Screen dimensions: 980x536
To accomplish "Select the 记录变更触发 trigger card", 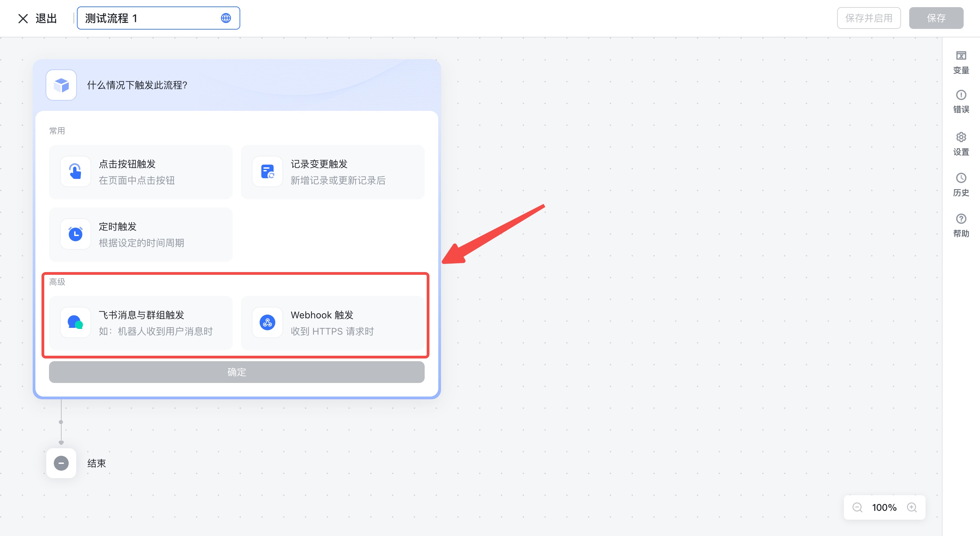I will pyautogui.click(x=332, y=172).
